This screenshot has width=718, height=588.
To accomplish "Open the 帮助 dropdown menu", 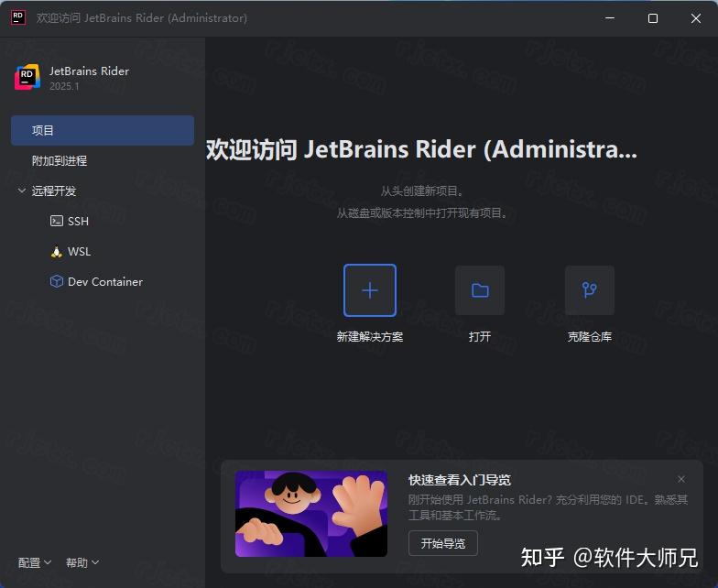I will 82,562.
